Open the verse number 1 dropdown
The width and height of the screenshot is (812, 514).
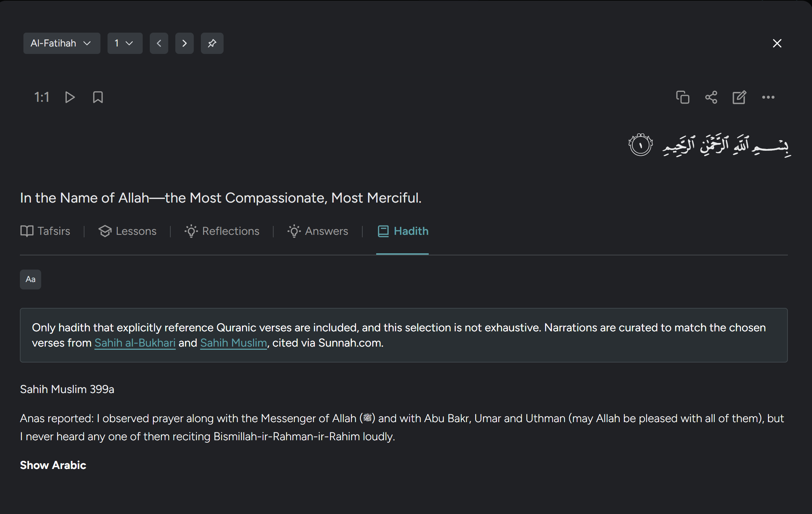point(125,43)
